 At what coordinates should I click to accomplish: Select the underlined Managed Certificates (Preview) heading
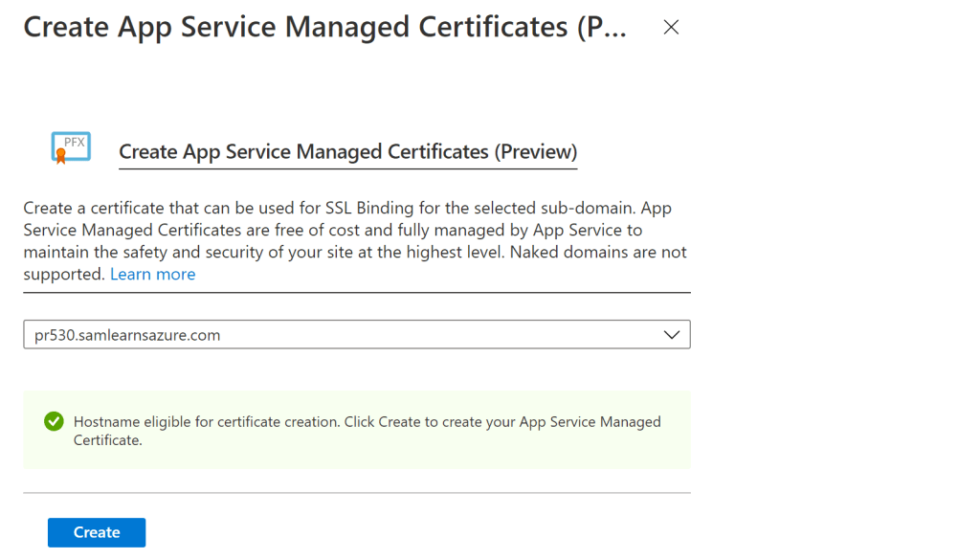point(347,152)
